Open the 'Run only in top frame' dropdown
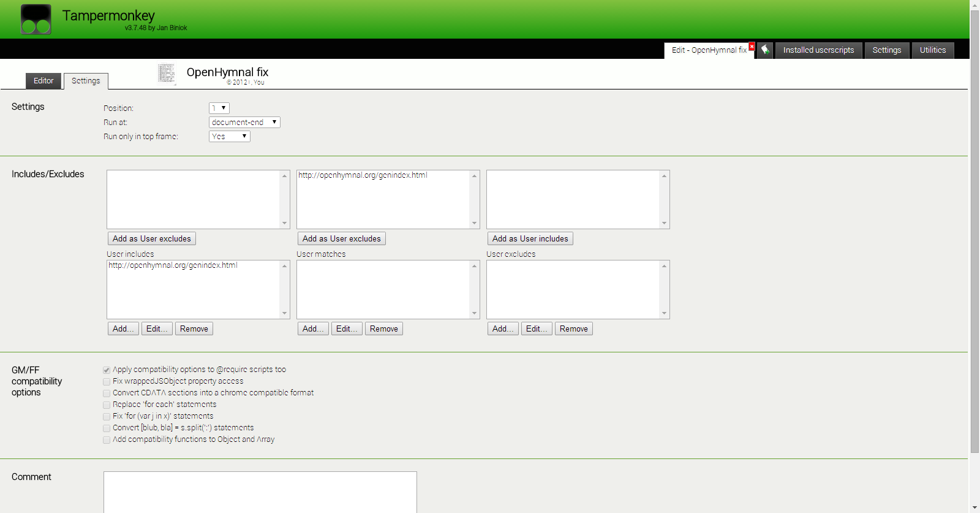This screenshot has width=980, height=513. click(230, 136)
